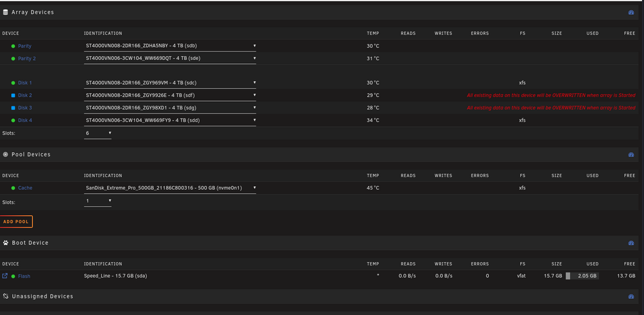Click the xfs filesystem value for Disk 1
The height and width of the screenshot is (315, 644).
[x=522, y=83]
